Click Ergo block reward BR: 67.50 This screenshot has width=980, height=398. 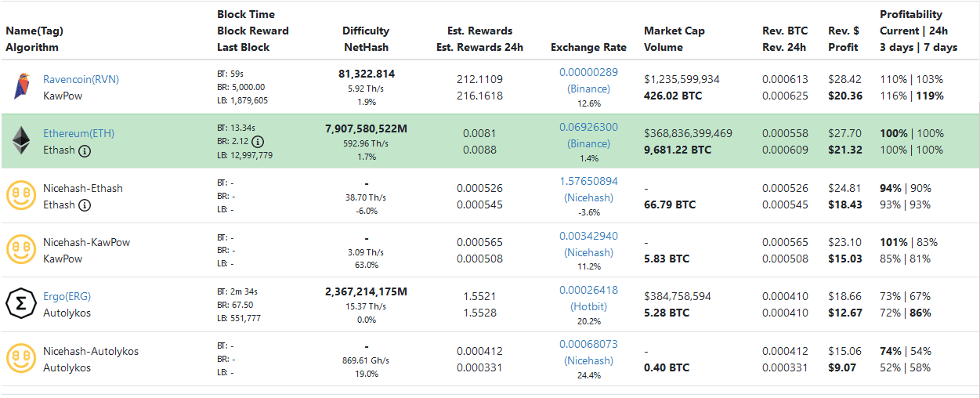pos(235,305)
